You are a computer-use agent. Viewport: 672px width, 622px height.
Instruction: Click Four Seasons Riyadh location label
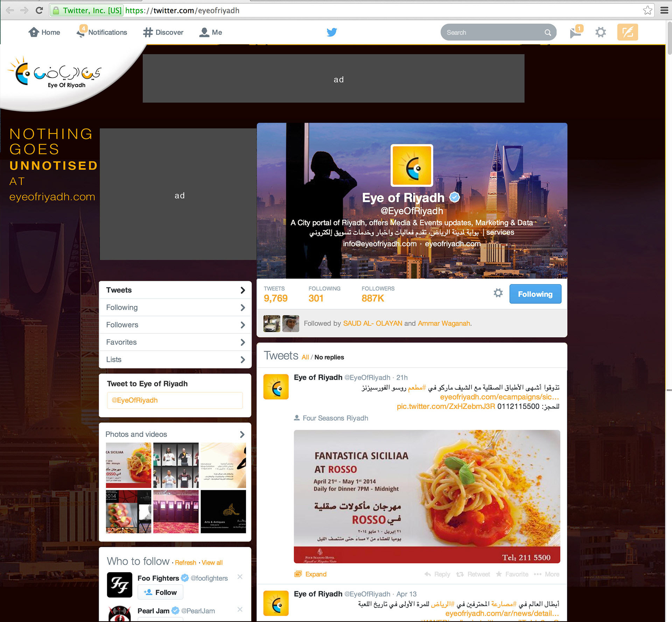331,418
